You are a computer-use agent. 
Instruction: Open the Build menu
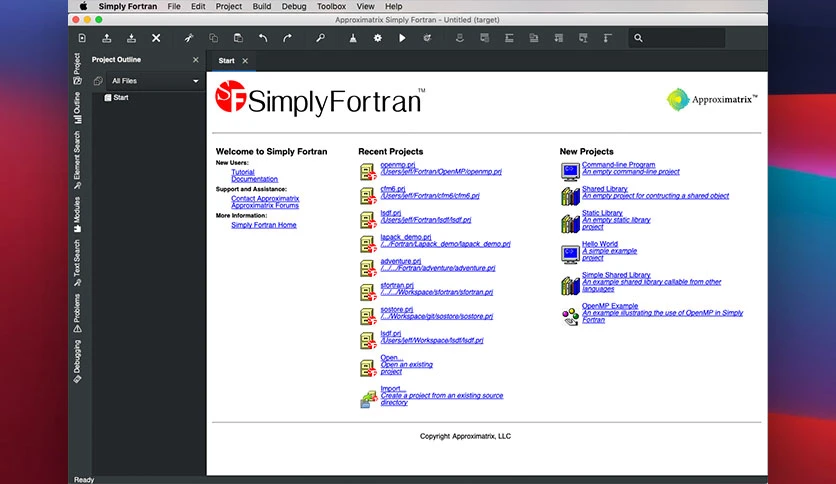click(x=262, y=6)
